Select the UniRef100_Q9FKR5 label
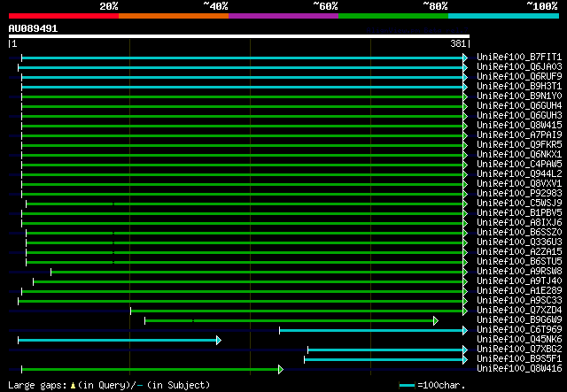 click(519, 145)
